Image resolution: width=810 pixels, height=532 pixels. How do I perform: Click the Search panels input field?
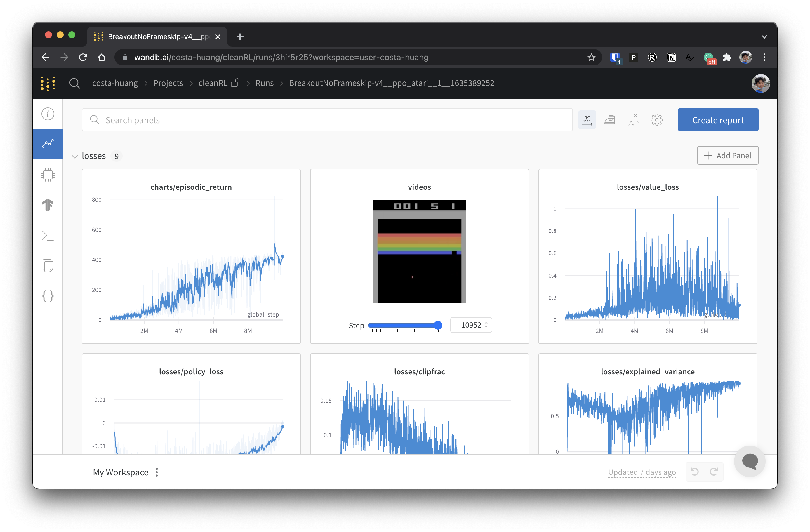tap(327, 120)
